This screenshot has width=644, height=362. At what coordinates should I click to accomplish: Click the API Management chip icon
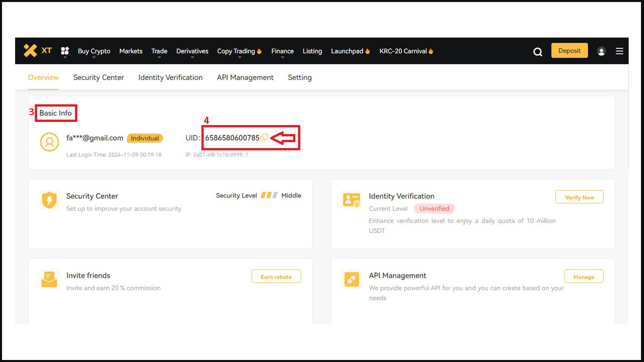tap(351, 279)
